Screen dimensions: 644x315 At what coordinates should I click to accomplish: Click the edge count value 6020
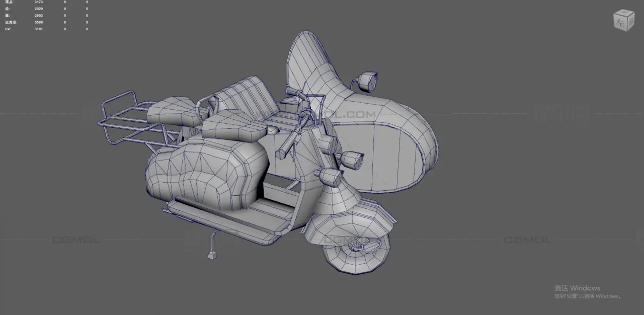pos(38,9)
